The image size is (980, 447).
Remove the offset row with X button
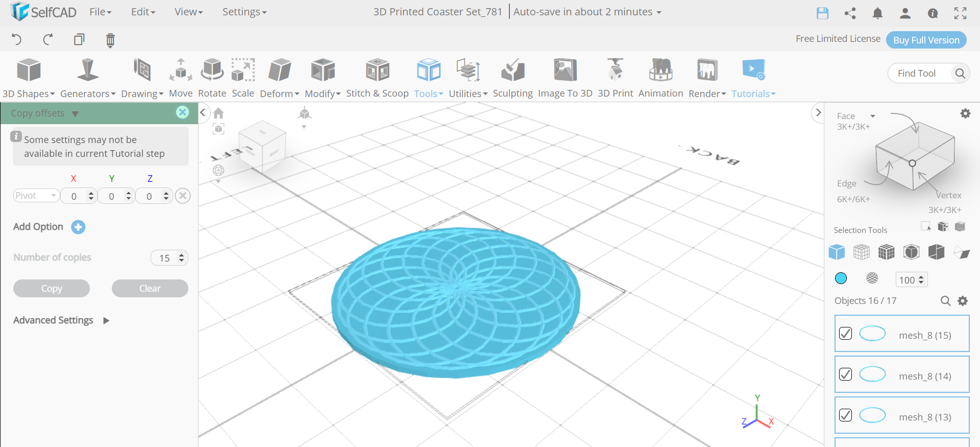coord(183,196)
